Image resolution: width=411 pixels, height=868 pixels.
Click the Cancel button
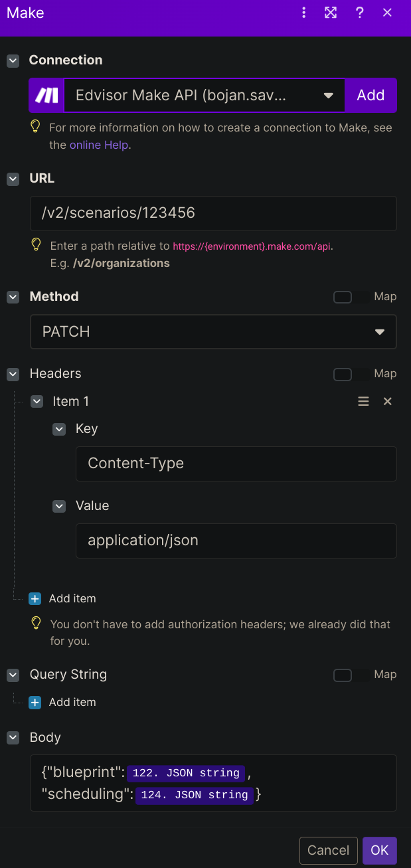(329, 850)
